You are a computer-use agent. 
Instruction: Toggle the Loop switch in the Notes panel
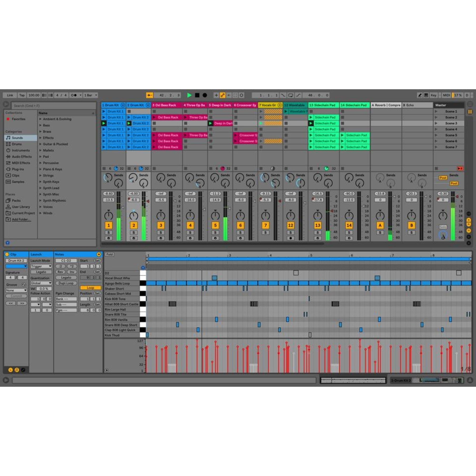(90, 288)
